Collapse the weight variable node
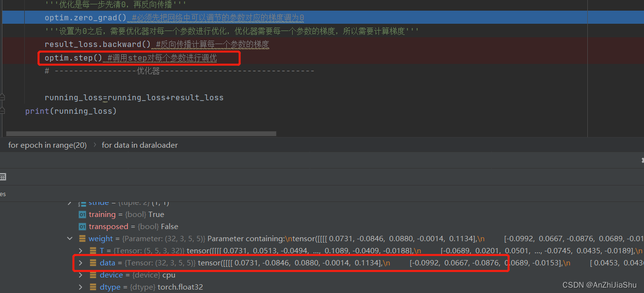Screen dimensions: 644x293 tap(70, 239)
